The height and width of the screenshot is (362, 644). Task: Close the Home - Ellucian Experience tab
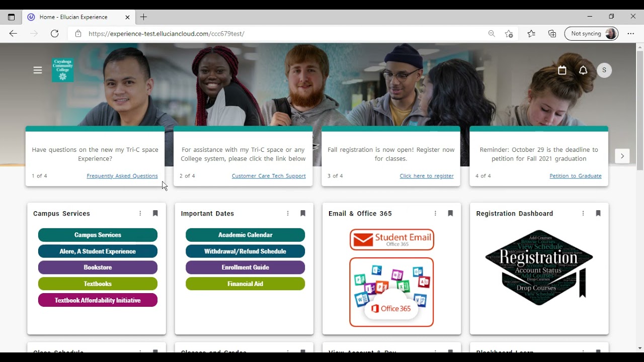pyautogui.click(x=127, y=17)
